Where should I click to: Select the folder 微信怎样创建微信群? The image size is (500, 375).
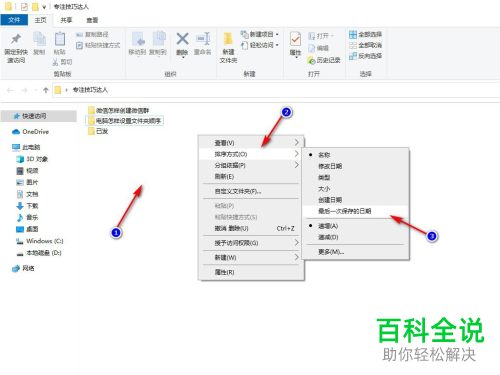pos(118,110)
